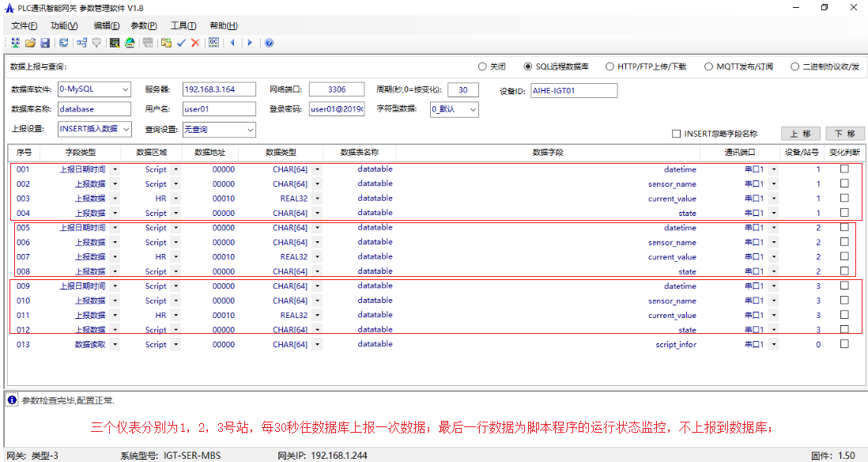Click the save floppy disk icon
868x462 pixels.
click(45, 43)
